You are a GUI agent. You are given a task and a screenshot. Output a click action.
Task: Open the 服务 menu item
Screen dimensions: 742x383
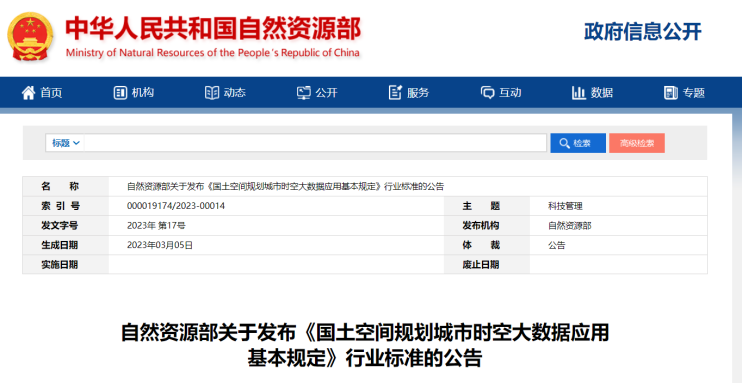(x=409, y=93)
